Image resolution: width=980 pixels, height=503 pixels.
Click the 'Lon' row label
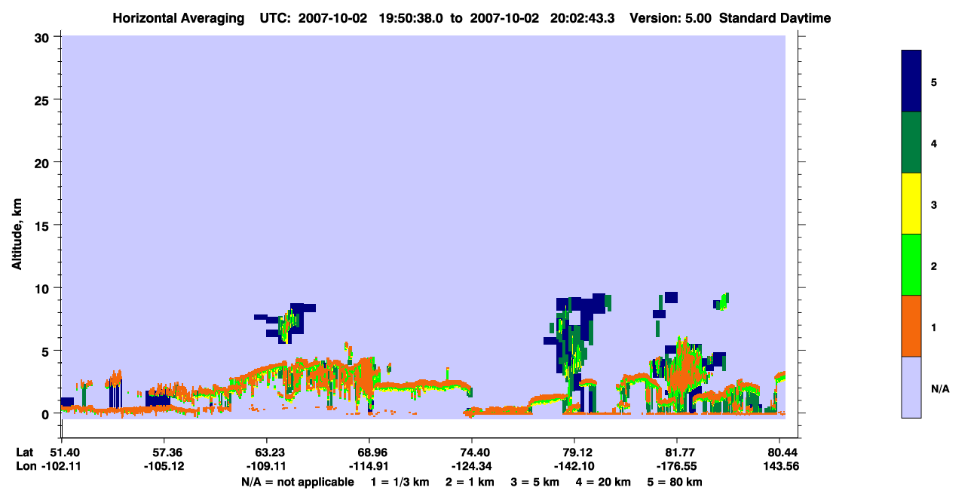point(26,466)
